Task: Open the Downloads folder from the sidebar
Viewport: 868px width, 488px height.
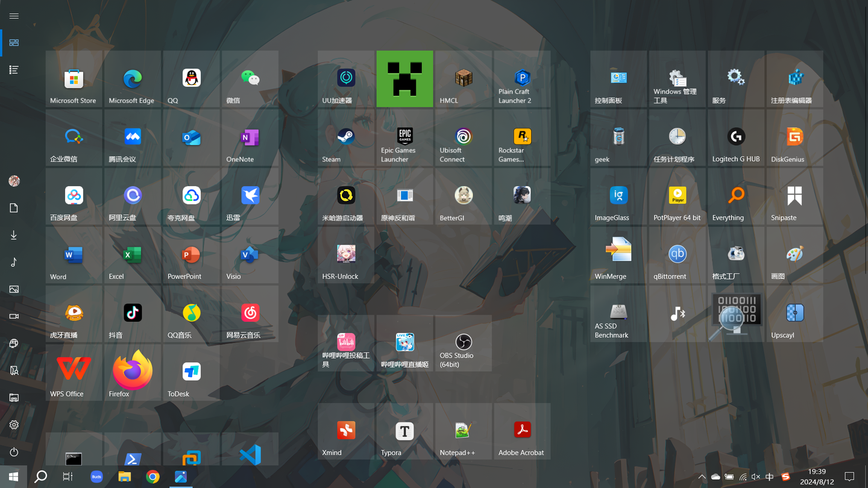Action: (14, 235)
